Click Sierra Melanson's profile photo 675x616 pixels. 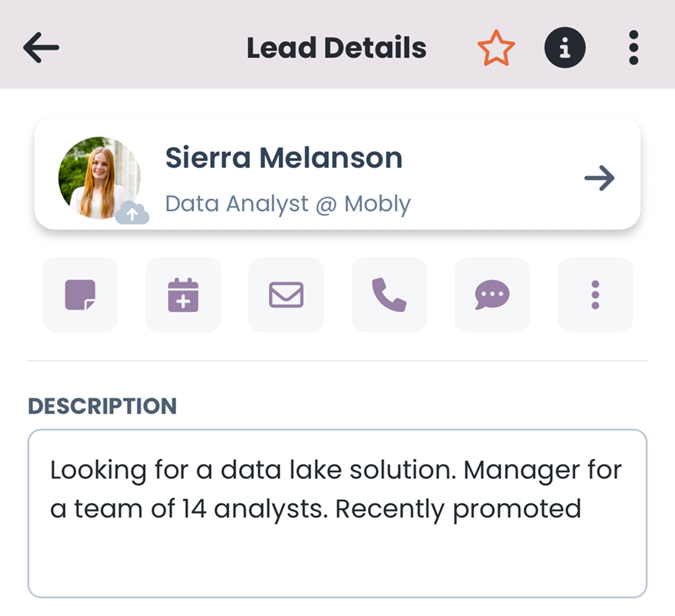tap(100, 178)
